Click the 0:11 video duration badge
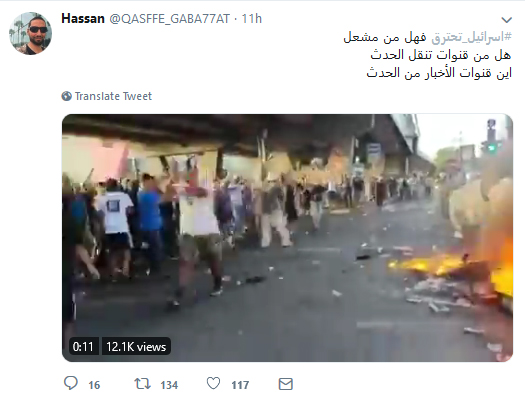 click(x=83, y=346)
